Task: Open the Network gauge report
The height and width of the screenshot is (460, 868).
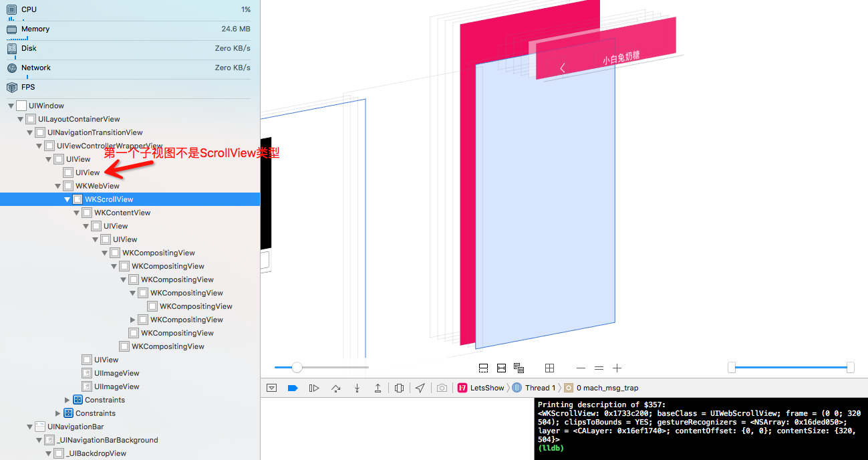Action: tap(36, 68)
